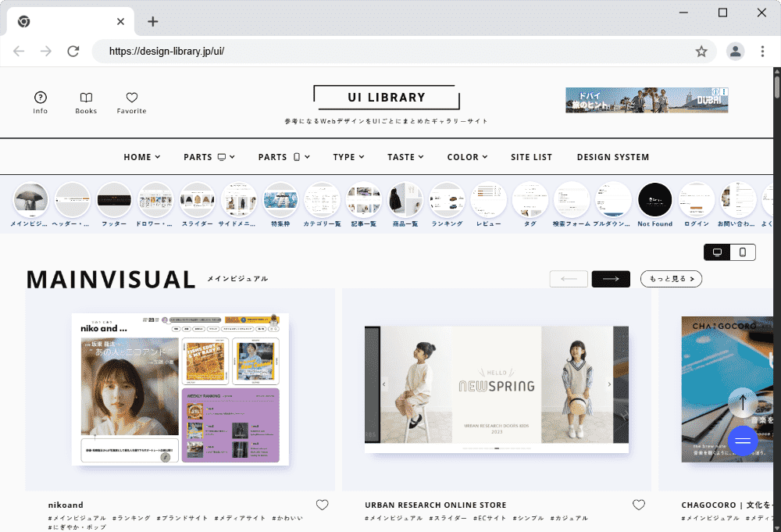This screenshot has width=781, height=532.
Task: Open the 検索フォーム category icon
Action: pos(571,199)
